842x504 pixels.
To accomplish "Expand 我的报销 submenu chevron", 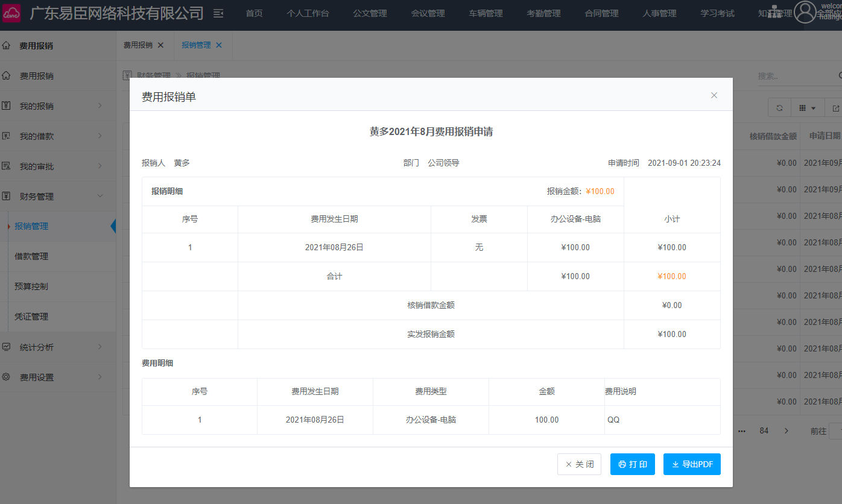I will (100, 106).
